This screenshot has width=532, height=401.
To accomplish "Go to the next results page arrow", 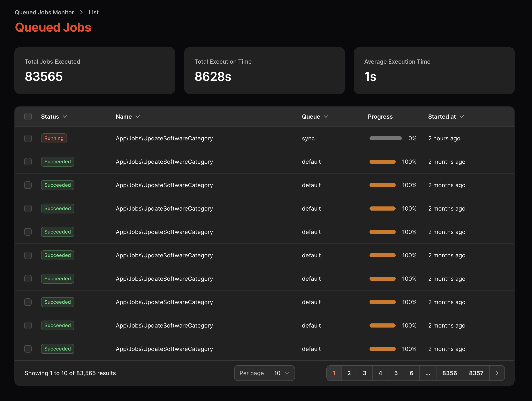I will [x=497, y=373].
